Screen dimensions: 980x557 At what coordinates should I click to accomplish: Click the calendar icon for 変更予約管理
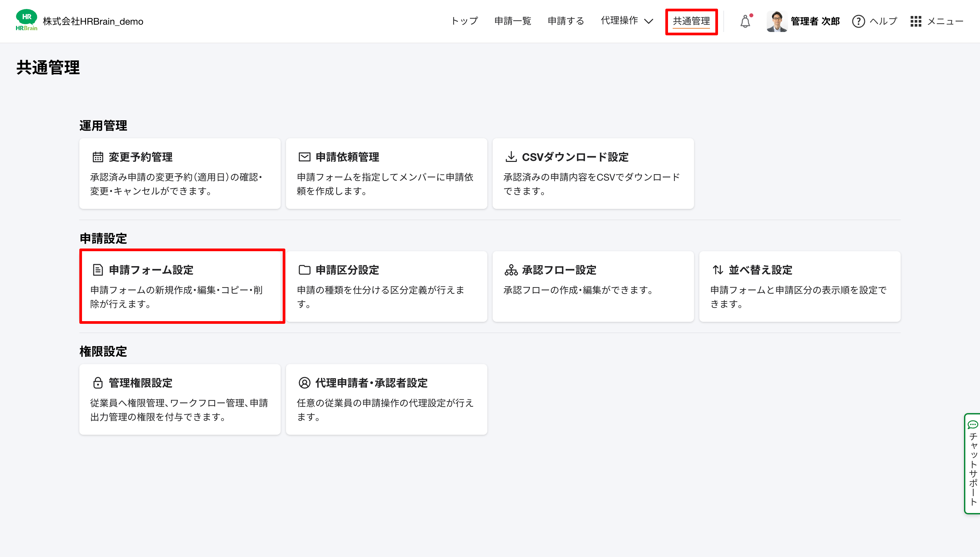tap(98, 157)
